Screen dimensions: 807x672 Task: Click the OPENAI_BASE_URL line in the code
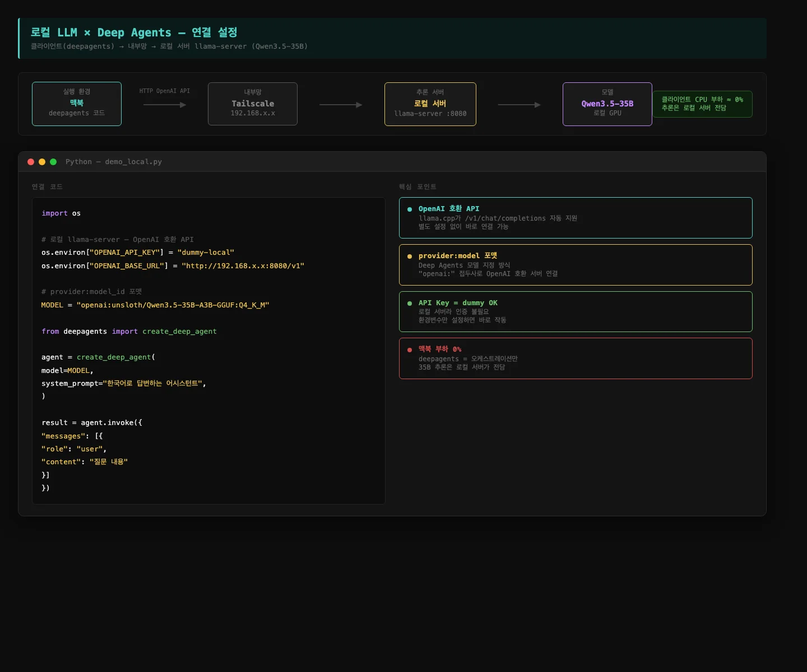coord(172,265)
